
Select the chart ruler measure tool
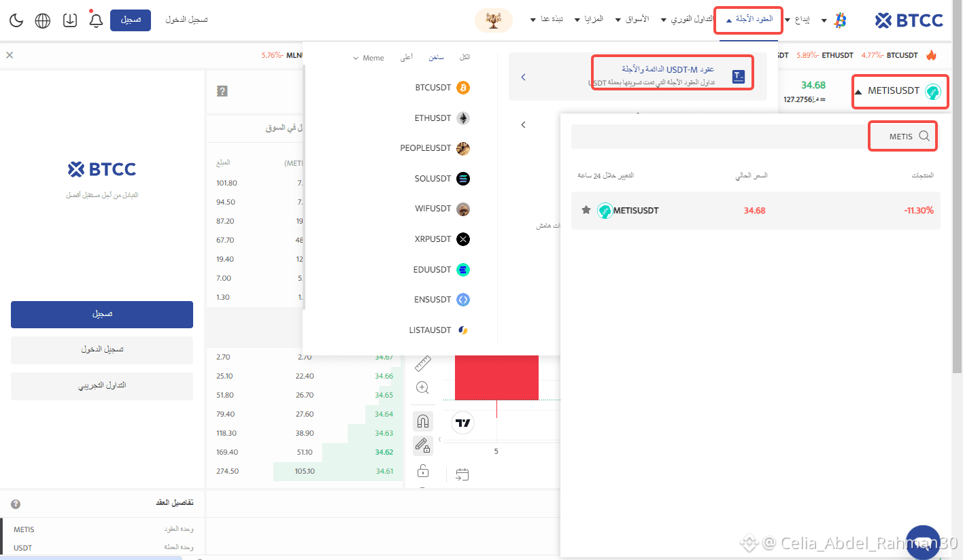coord(422,363)
